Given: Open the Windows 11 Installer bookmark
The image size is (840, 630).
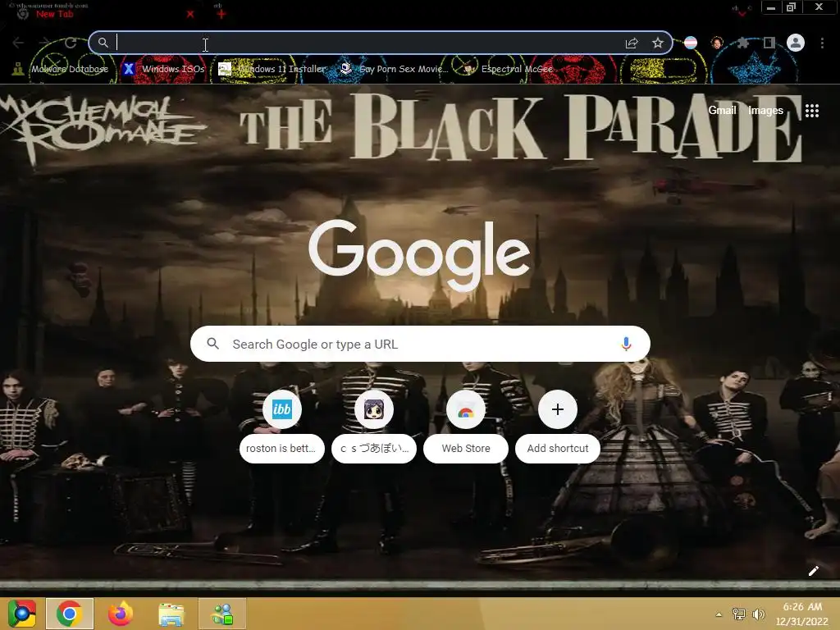Looking at the screenshot, I should click(x=272, y=69).
